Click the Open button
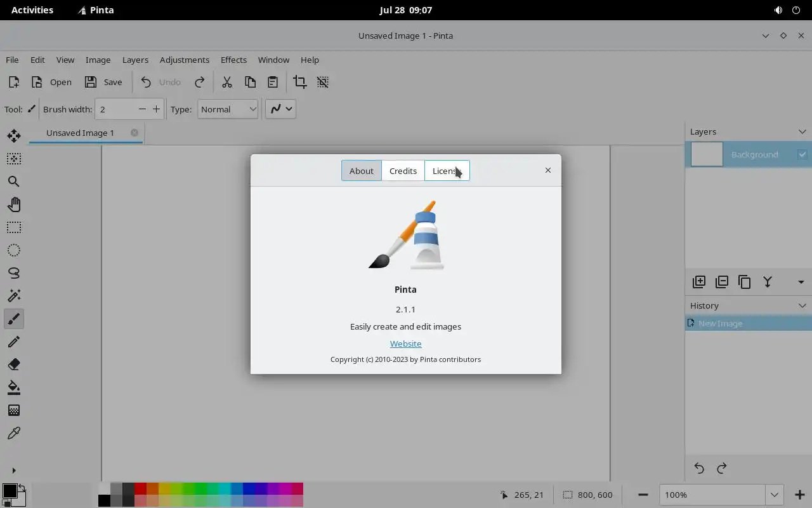The image size is (812, 508). coord(51,82)
